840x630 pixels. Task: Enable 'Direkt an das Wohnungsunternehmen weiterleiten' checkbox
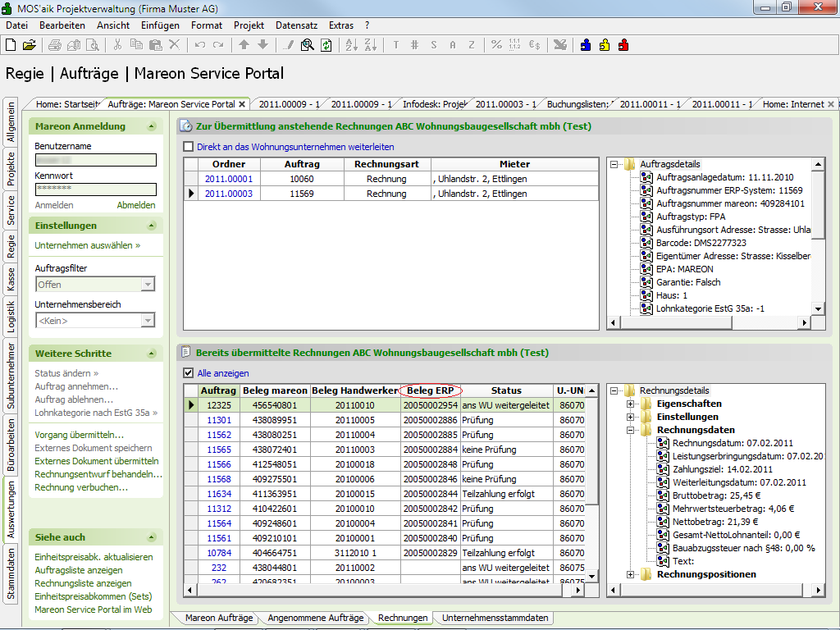click(x=188, y=147)
